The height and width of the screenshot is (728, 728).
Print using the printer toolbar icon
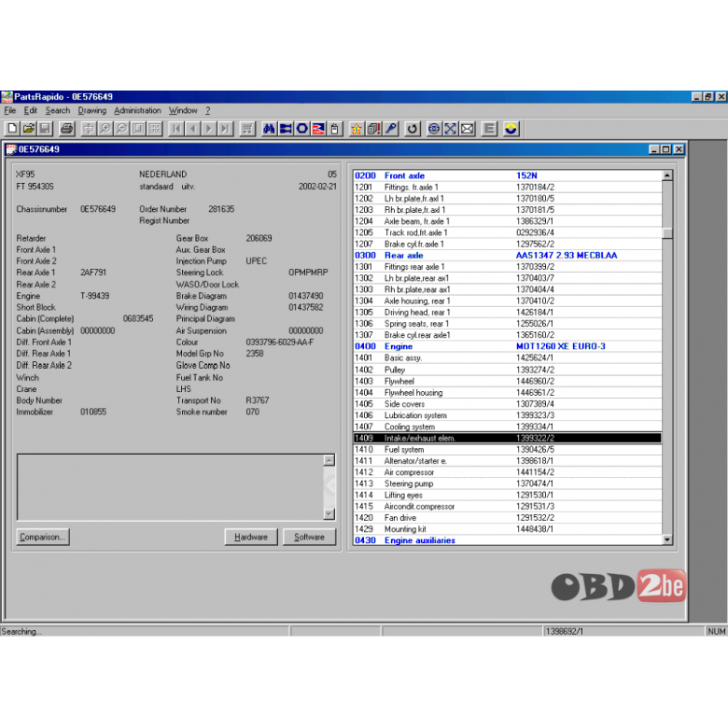coord(67,129)
